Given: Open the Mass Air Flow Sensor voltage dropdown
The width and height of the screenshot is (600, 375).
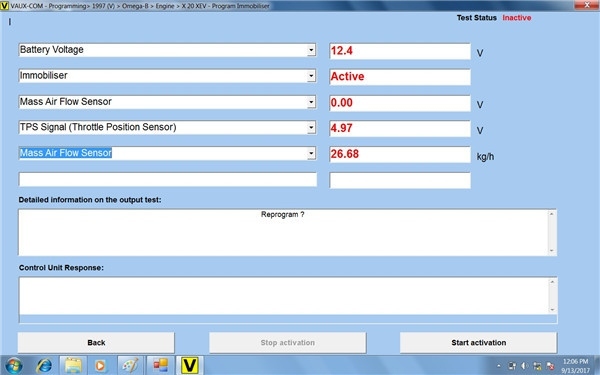Looking at the screenshot, I should pyautogui.click(x=311, y=102).
